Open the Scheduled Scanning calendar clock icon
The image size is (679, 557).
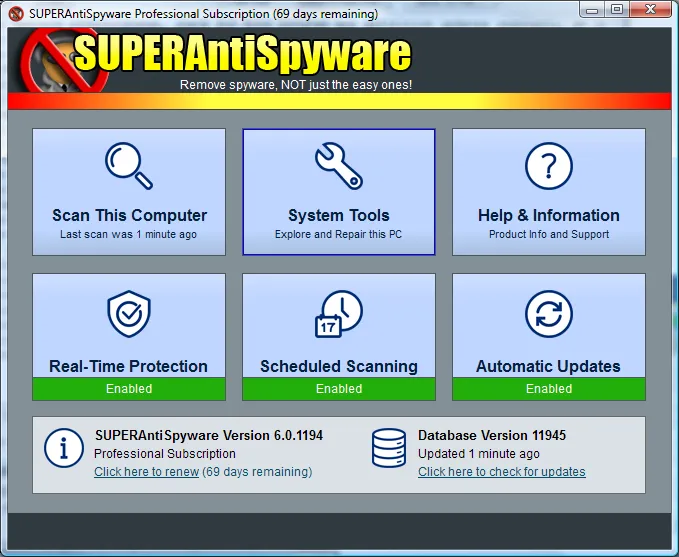[x=339, y=315]
